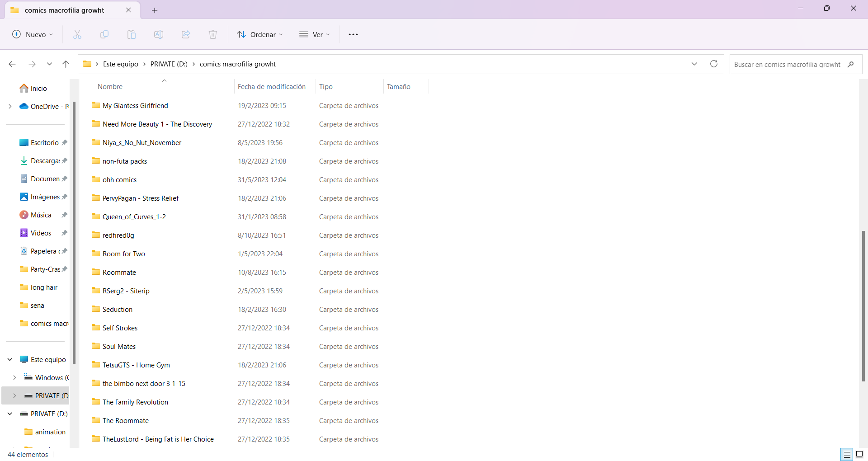Click the Rename icon in toolbar

(159, 34)
